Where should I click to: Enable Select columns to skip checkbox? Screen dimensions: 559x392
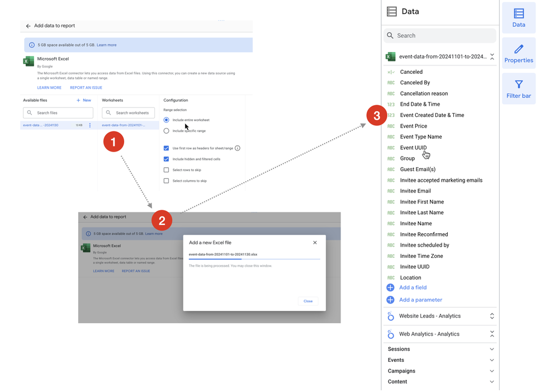(x=166, y=181)
